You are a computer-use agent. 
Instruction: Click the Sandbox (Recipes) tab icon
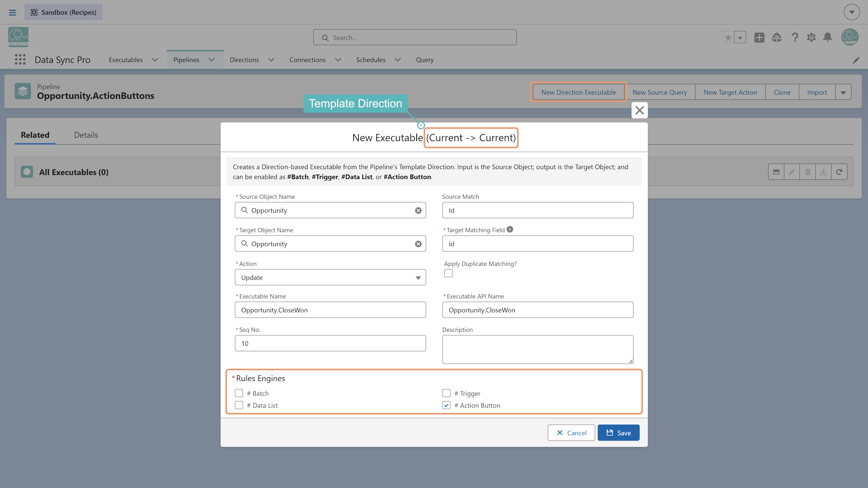pos(34,13)
